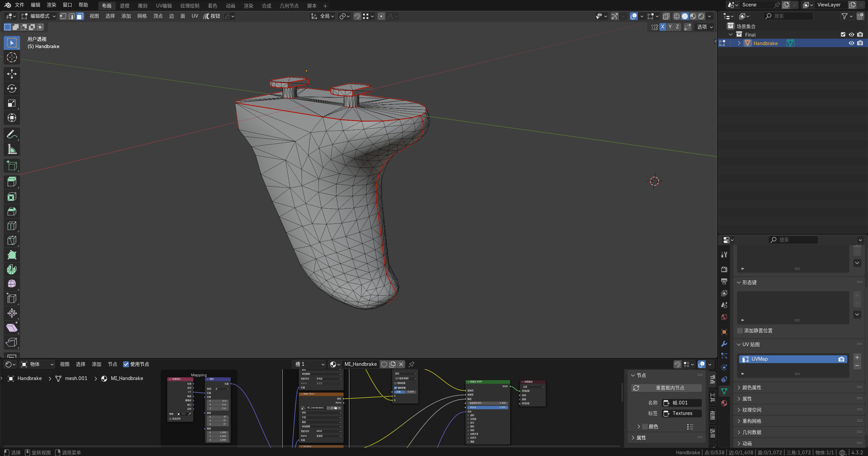This screenshot has width=868, height=456.
Task: Open the Object Data properties tab
Action: 724,391
